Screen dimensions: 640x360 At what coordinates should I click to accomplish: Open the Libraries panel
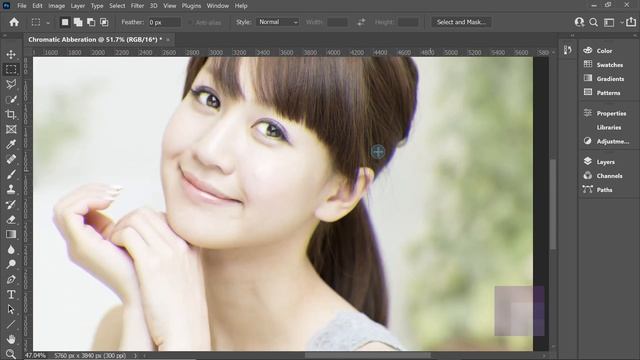tap(608, 127)
